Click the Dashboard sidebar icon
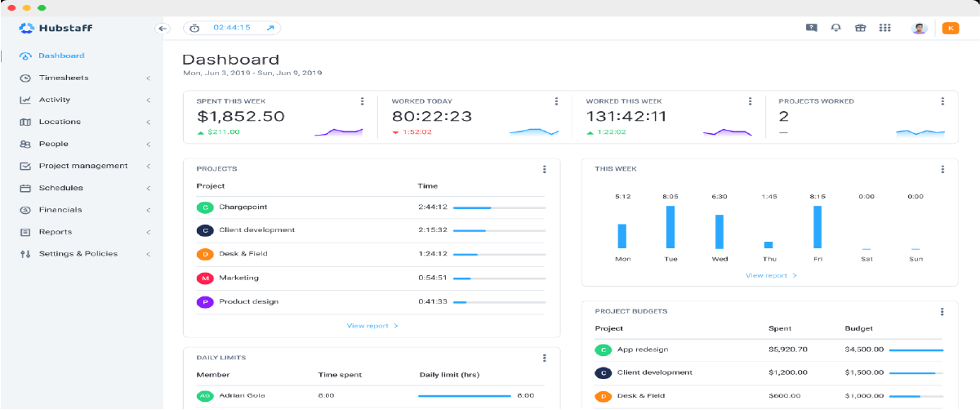Image resolution: width=980 pixels, height=410 pixels. (24, 56)
